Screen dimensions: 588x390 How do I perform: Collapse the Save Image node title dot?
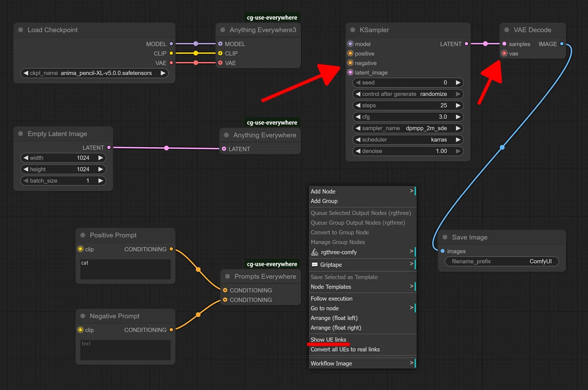tap(445, 237)
